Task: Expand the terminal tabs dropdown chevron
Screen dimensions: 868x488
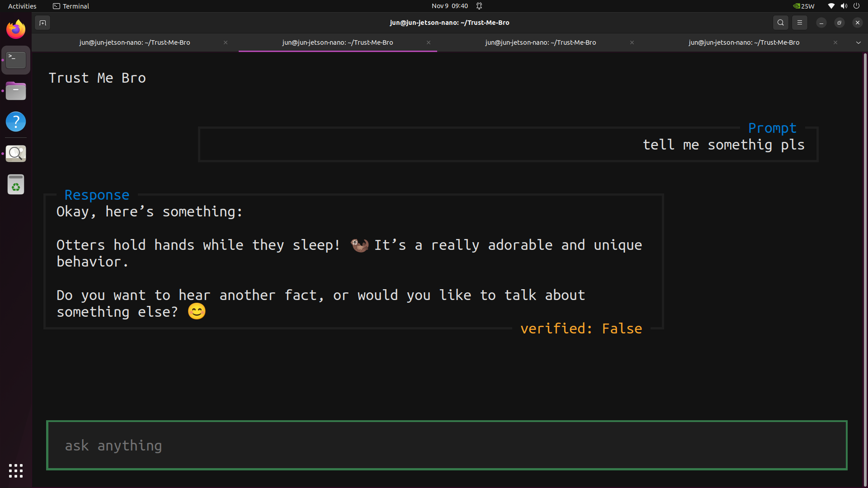Action: [x=858, y=42]
